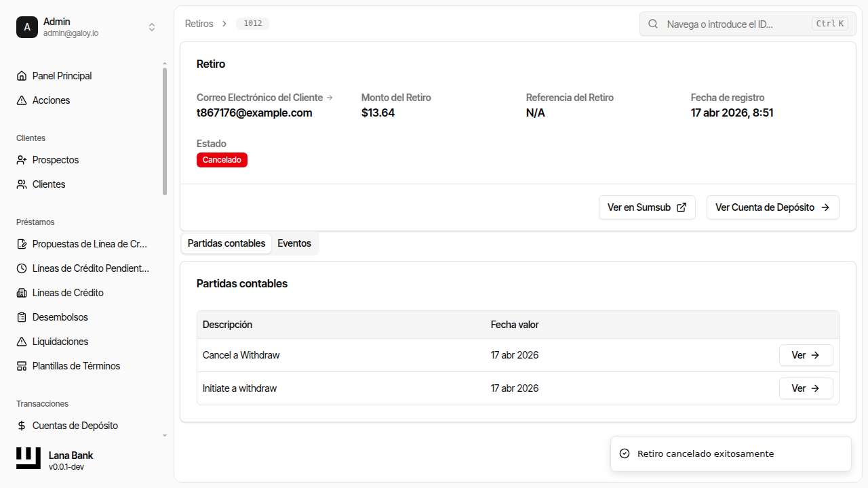This screenshot has height=488, width=868.
Task: Open Prospectos via its person-plus icon
Action: point(22,160)
